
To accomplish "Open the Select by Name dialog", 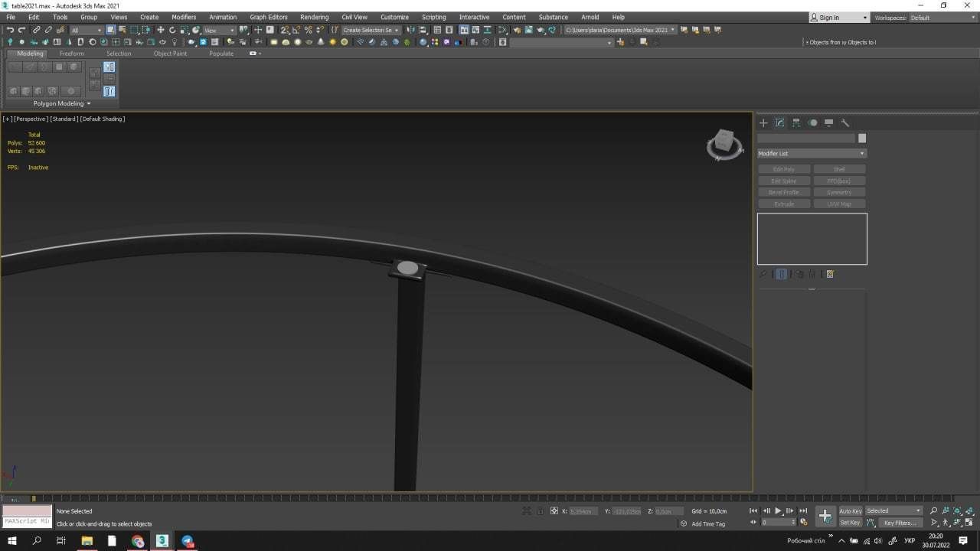I will (x=122, y=30).
